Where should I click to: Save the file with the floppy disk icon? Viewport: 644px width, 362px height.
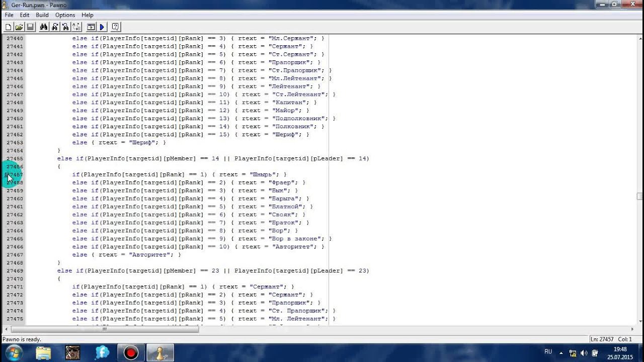point(30,27)
